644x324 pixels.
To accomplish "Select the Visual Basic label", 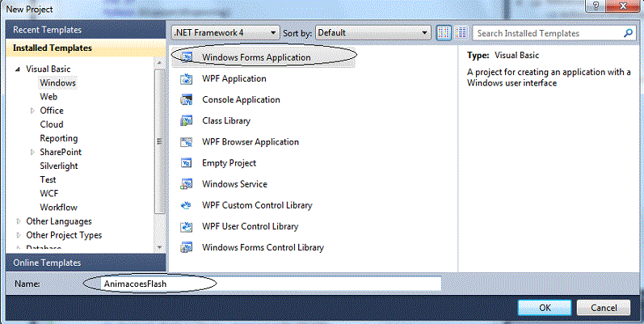I will tap(48, 69).
